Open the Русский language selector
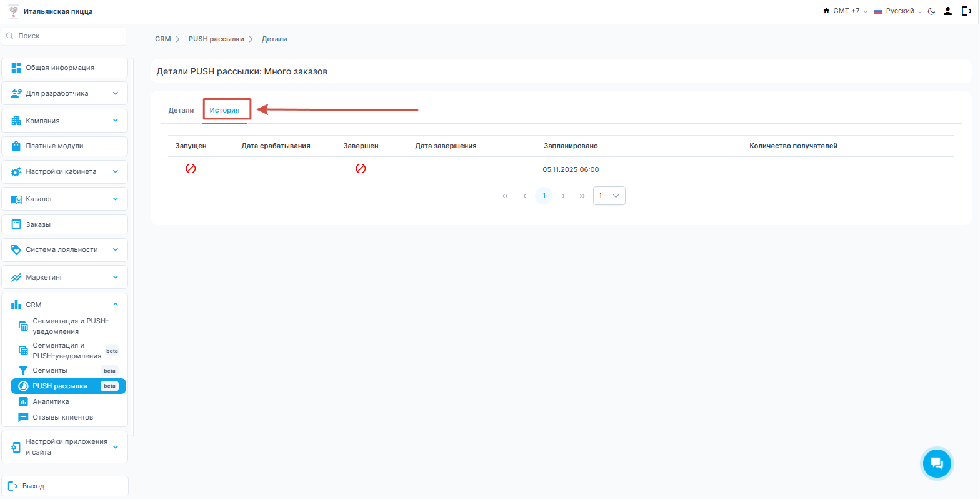The height and width of the screenshot is (499, 980). [x=897, y=11]
